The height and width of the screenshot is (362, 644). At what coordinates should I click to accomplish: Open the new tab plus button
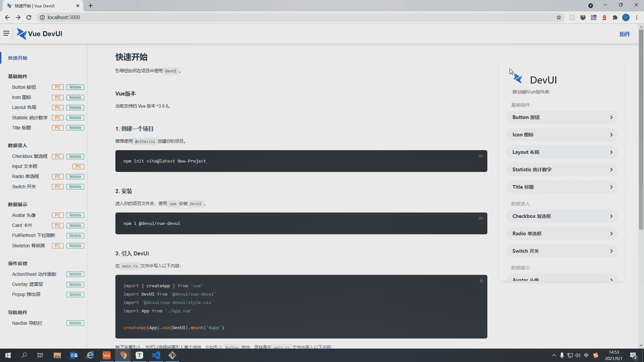[91, 6]
